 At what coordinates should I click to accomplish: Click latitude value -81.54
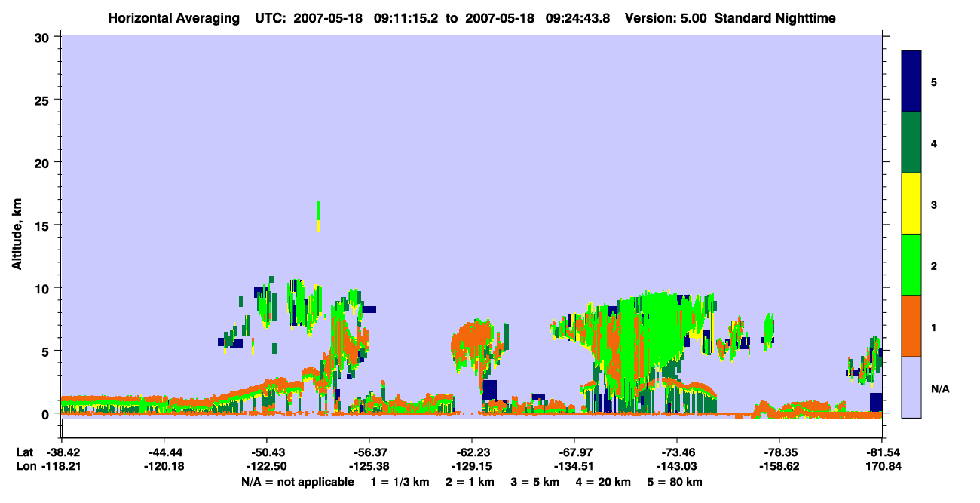tap(882, 452)
